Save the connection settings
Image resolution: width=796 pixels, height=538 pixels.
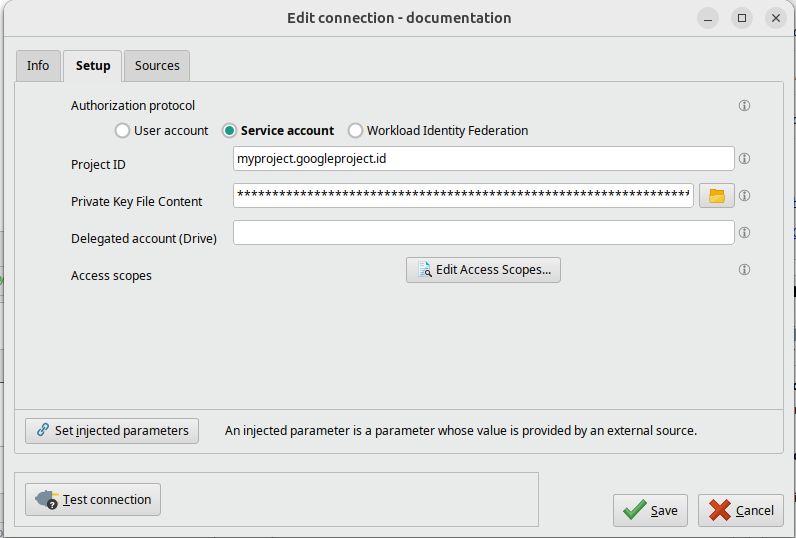coord(650,510)
